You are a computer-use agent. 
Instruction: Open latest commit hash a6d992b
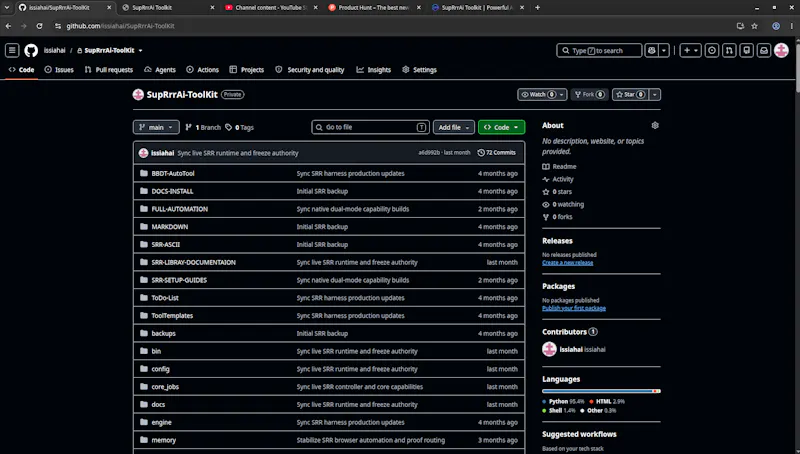(x=429, y=153)
